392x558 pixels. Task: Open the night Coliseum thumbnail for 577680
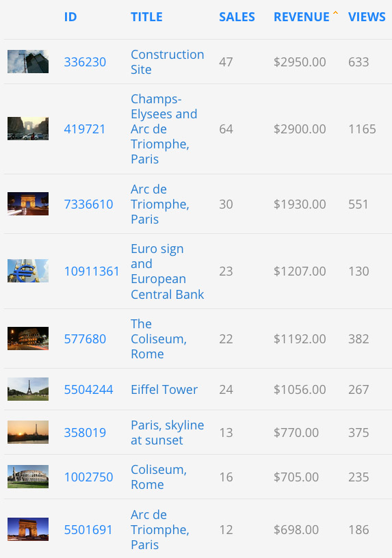28,338
